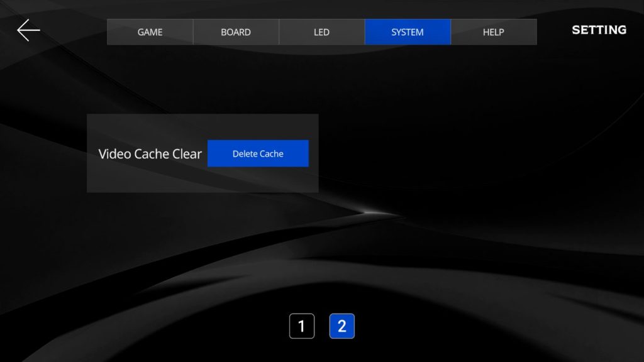Click the Delete Cache button

pos(258,153)
